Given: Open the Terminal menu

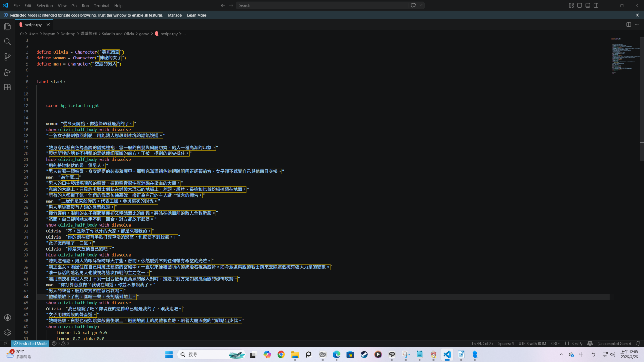Looking at the screenshot, I should [101, 5].
